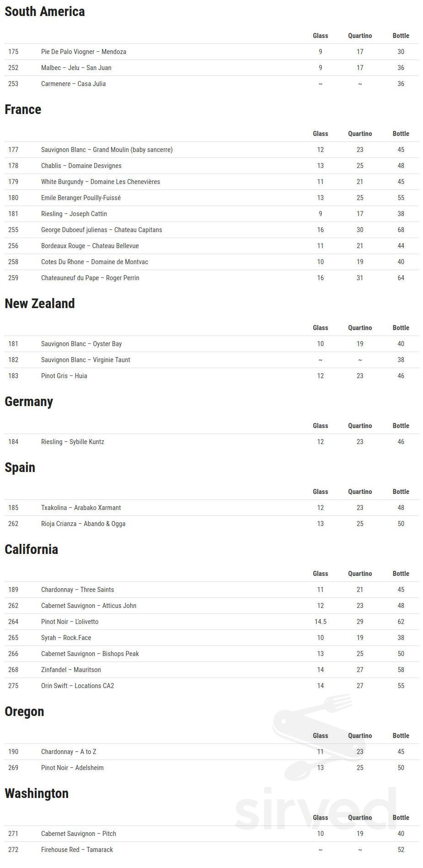Click Pinot Noir – Adelsheim entry
Image resolution: width=423 pixels, height=868 pixels.
coord(72,768)
